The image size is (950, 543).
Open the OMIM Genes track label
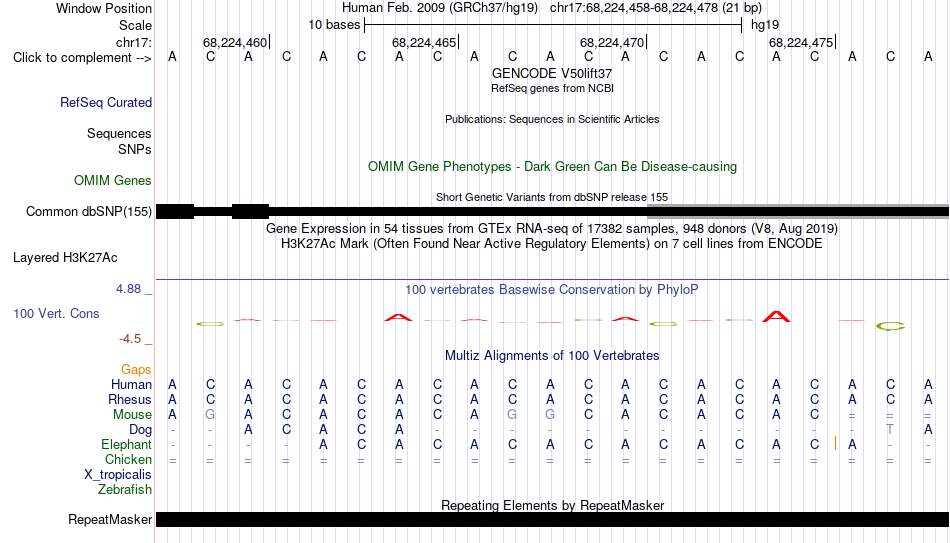point(113,181)
